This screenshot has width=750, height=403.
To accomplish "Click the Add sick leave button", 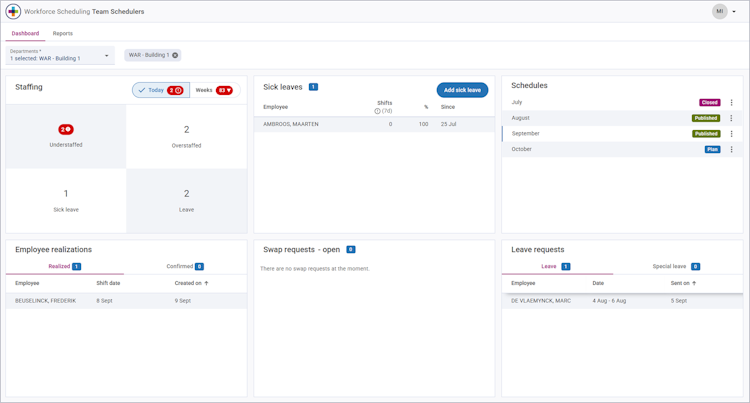I will pos(462,90).
